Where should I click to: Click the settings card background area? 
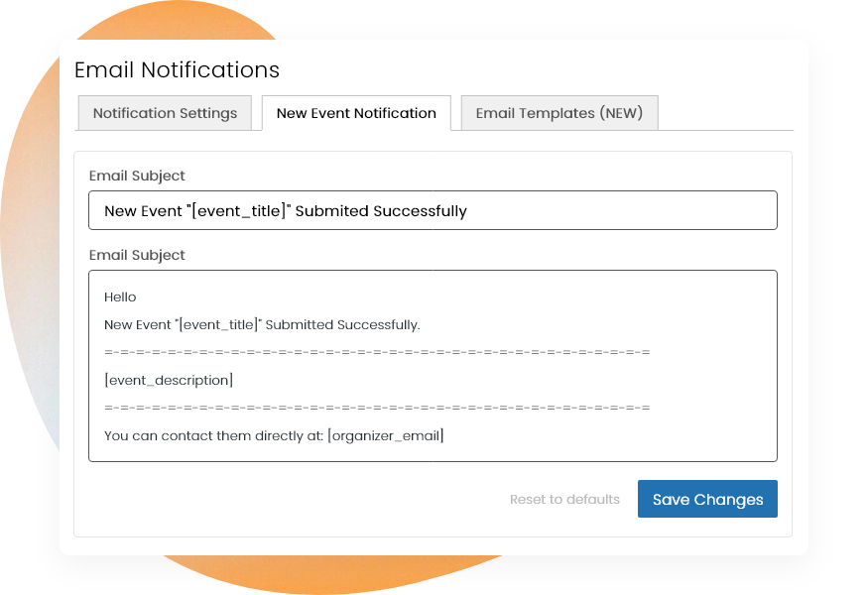434,476
